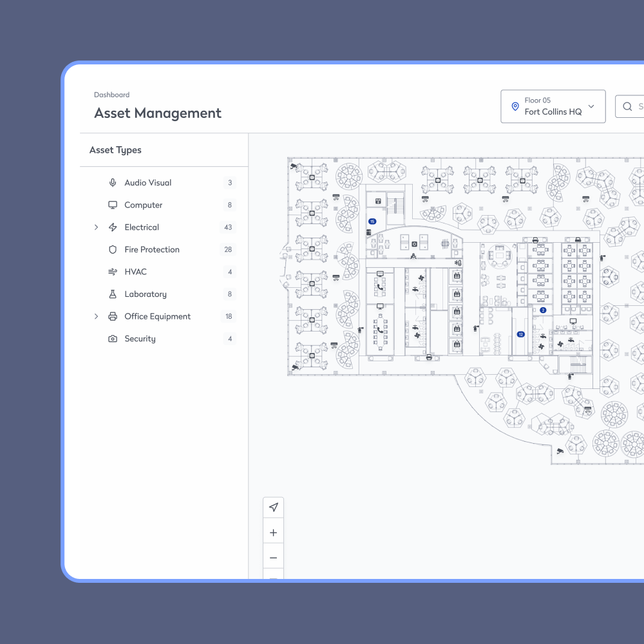This screenshot has height=644, width=644.
Task: Click the Computer monitor icon
Action: 113,205
